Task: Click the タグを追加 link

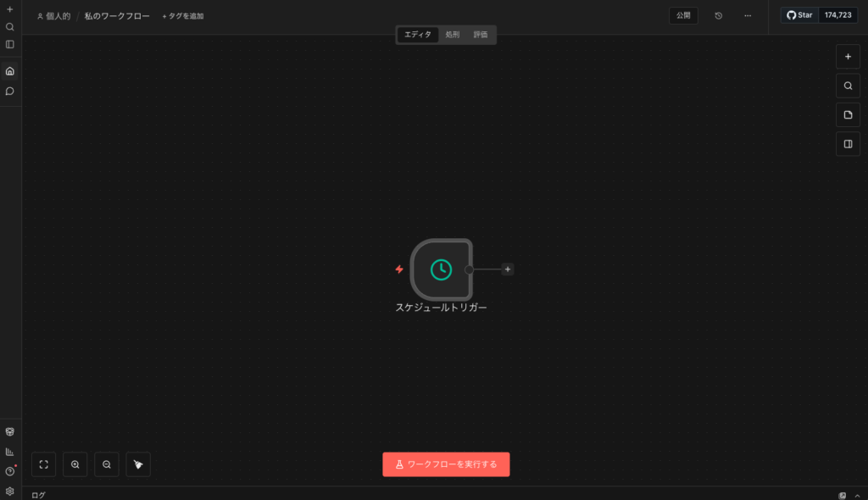Action: click(183, 16)
